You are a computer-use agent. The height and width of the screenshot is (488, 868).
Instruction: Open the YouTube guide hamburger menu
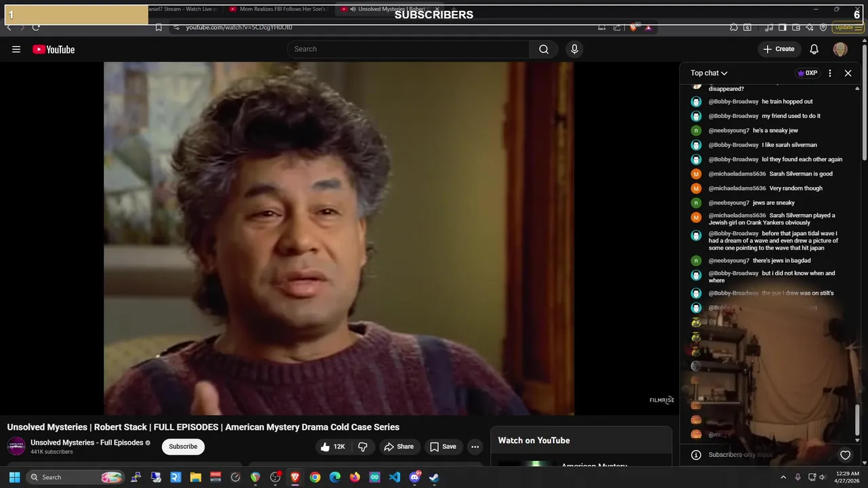[x=16, y=49]
